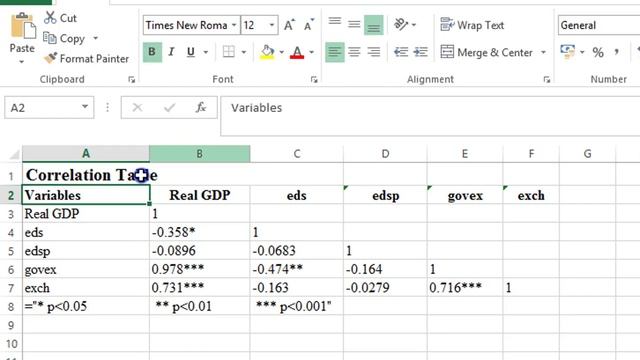Screen dimensions: 640x360
Task: Apply yellow fill color bucket
Action: coord(267,52)
